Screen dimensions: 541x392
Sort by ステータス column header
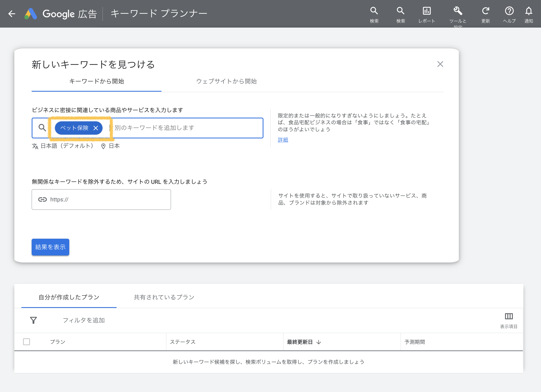183,342
